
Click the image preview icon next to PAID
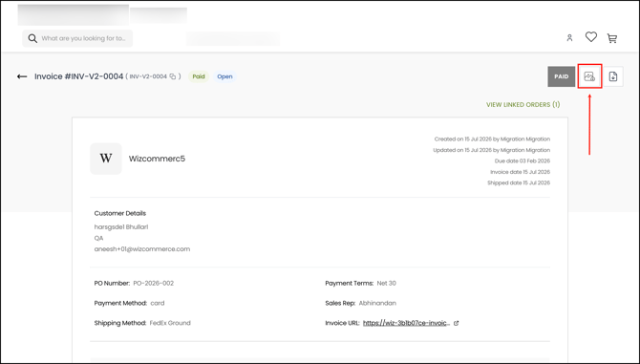(589, 76)
